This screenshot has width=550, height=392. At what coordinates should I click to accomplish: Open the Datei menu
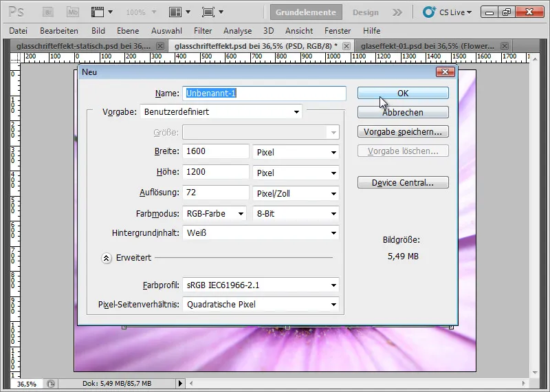click(19, 31)
